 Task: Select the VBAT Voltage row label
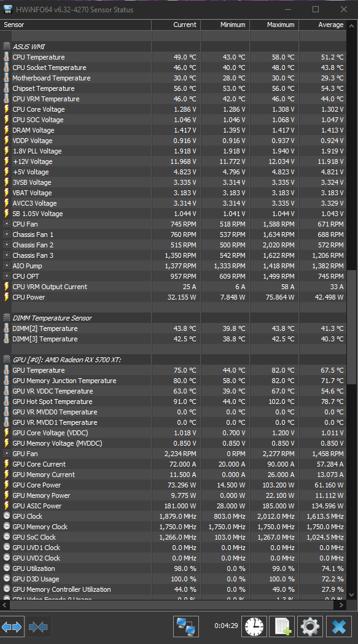pos(32,193)
